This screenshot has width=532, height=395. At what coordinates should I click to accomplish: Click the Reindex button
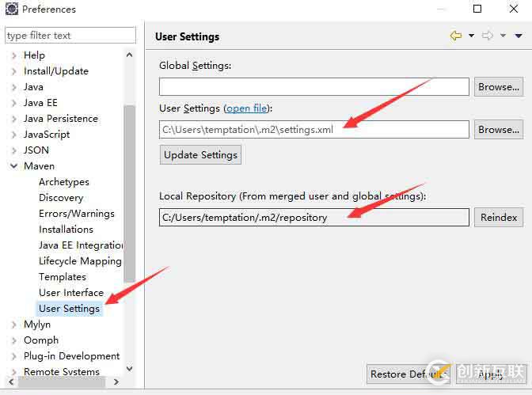click(x=499, y=218)
